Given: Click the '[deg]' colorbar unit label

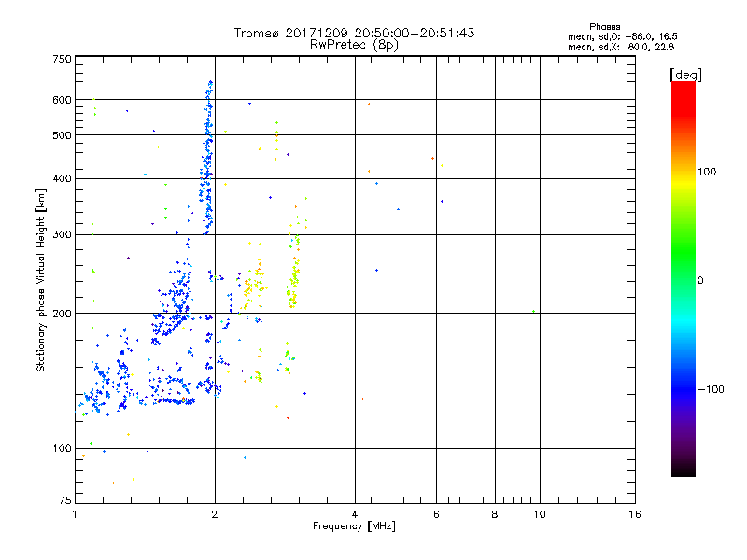Looking at the screenshot, I should point(685,75).
